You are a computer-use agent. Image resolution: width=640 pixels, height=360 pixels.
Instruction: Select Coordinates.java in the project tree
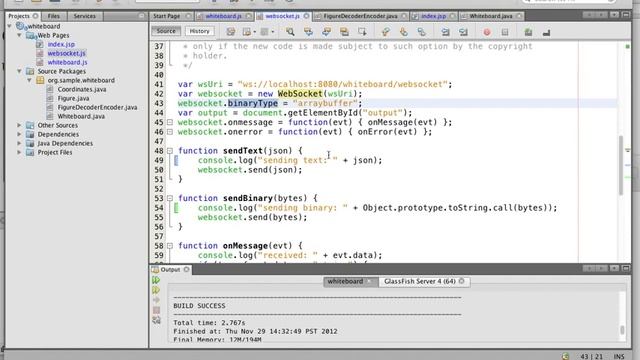point(82,89)
